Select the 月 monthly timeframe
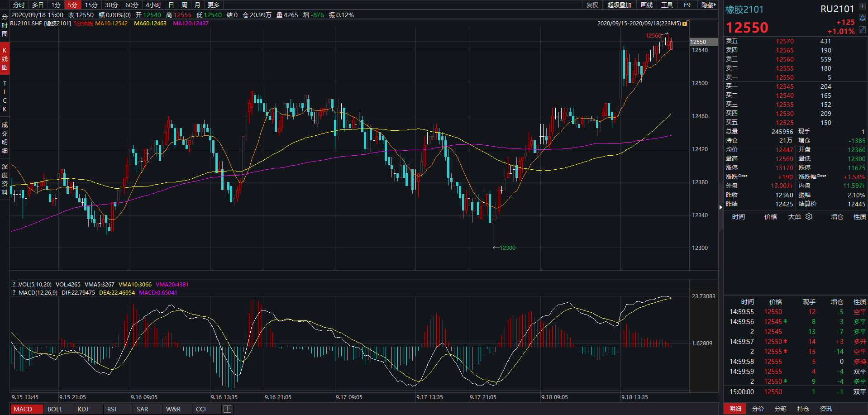 [197, 5]
